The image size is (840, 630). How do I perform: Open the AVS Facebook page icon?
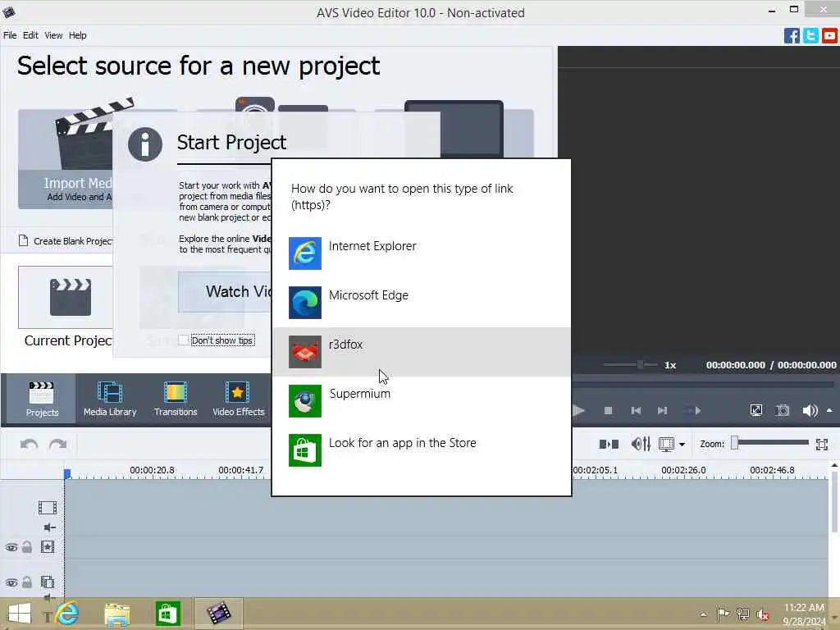coord(792,36)
